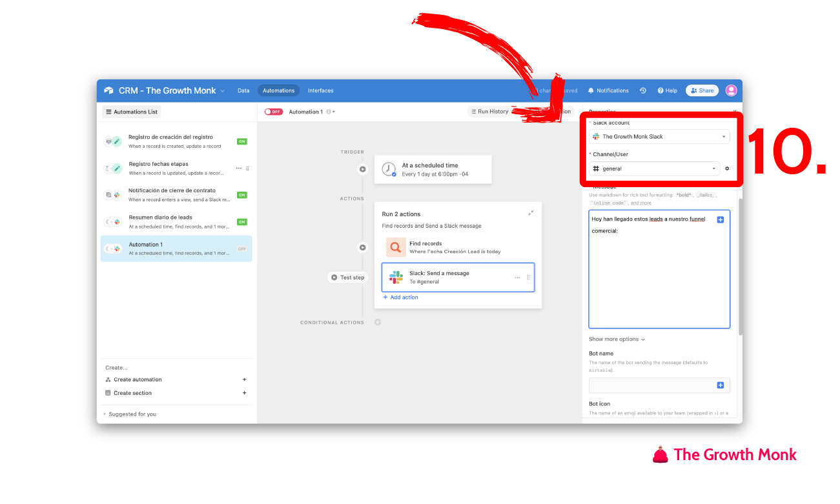Toggle ON badge for Registro de creación del registro
This screenshot has height=504, width=840.
(x=241, y=141)
